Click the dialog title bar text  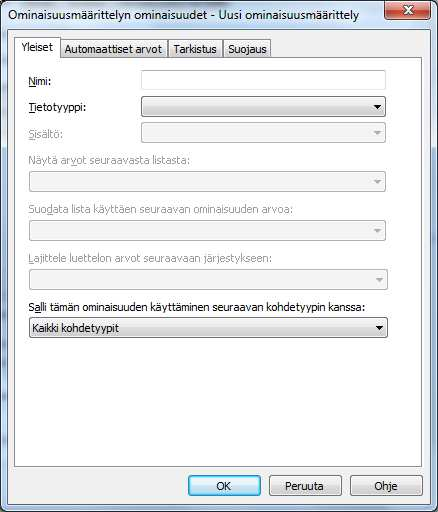click(183, 15)
